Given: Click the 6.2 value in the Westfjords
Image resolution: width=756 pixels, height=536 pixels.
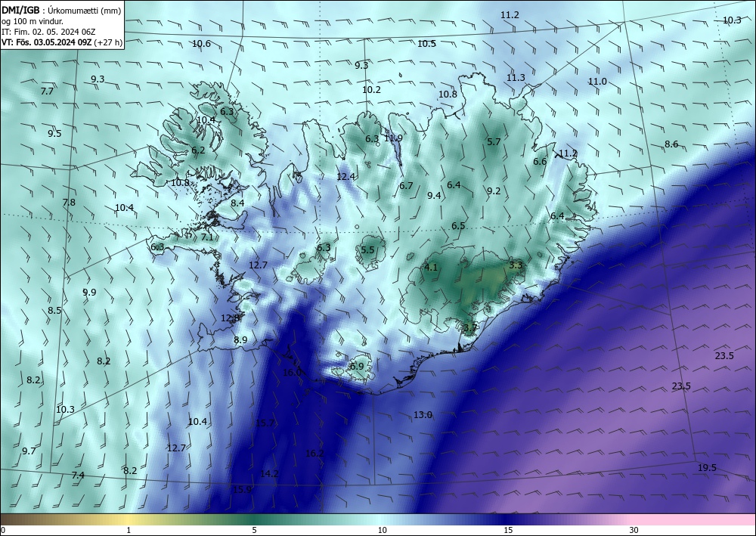Looking at the screenshot, I should [198, 150].
